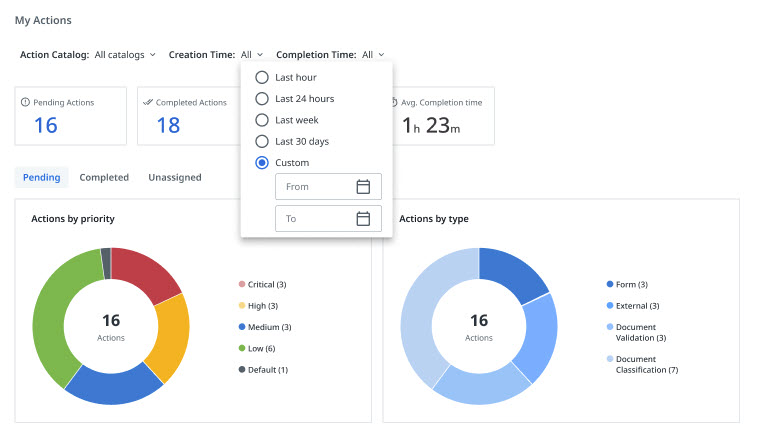Click the Completed Actions count 18
The image size is (780, 447).
168,125
